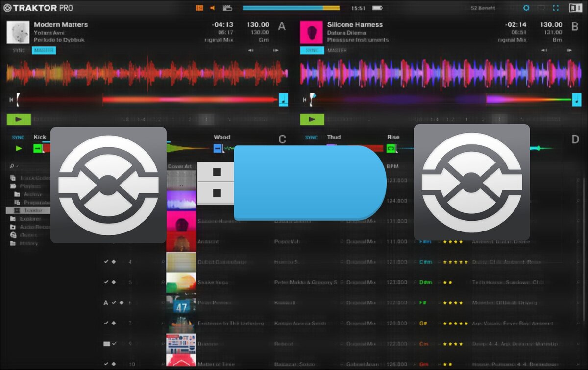The height and width of the screenshot is (370, 588).
Task: Toggle SYNC on Deck B
Action: click(x=312, y=50)
